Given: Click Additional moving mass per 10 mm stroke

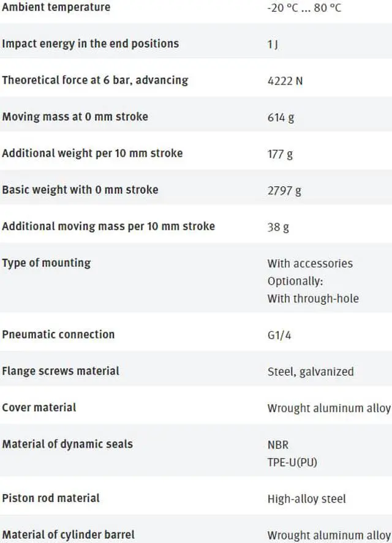Looking at the screenshot, I should (108, 226).
